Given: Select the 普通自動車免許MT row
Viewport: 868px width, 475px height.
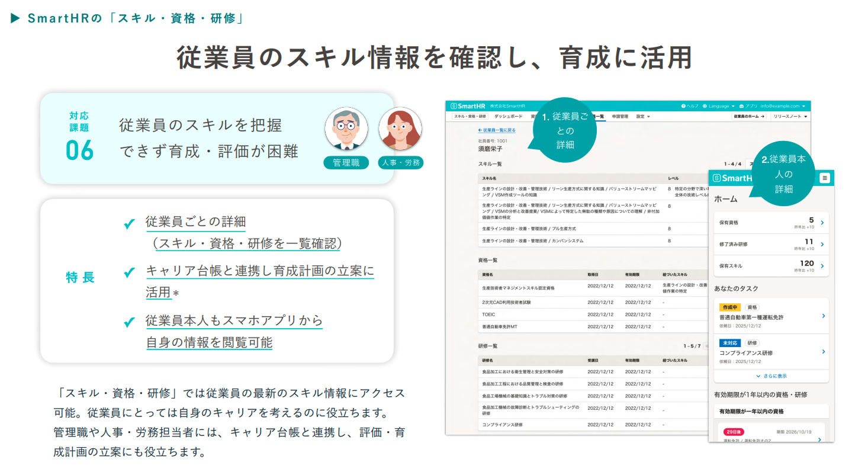Looking at the screenshot, I should tap(594, 326).
